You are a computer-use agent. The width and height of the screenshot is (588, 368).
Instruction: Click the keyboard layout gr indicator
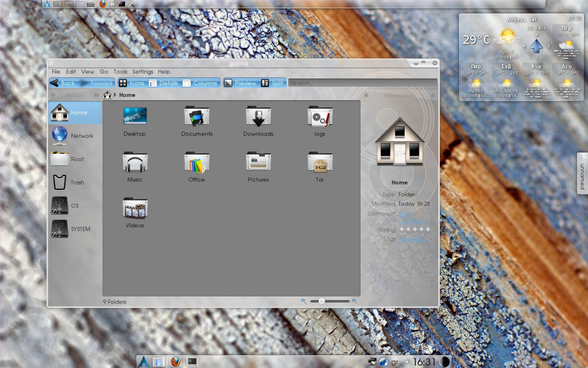point(395,362)
